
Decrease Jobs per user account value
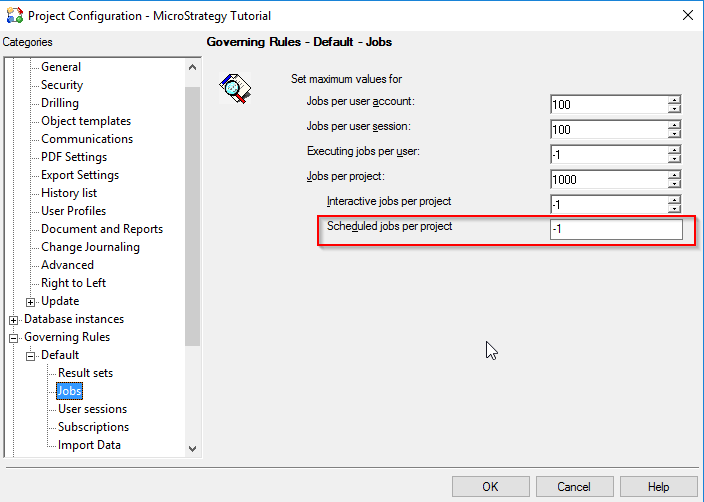[x=674, y=109]
